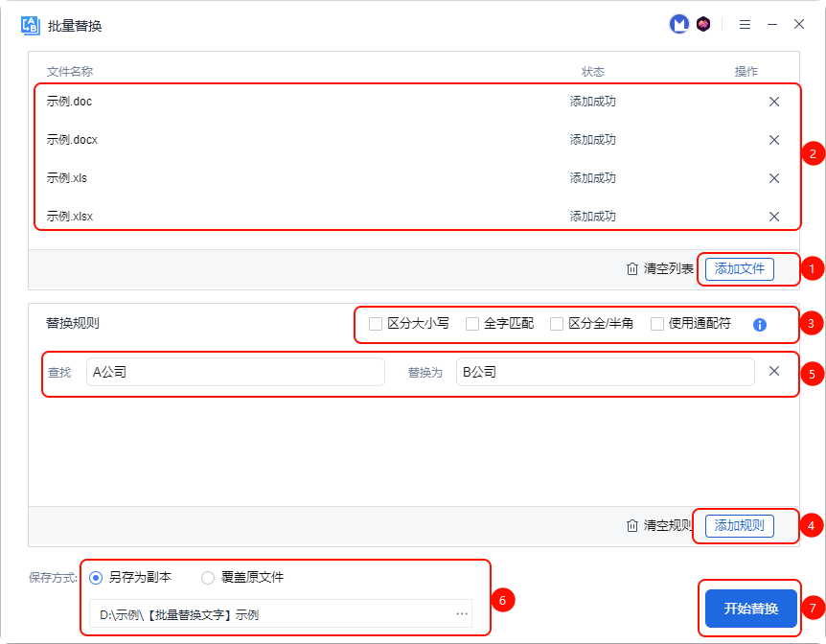Open the output path browse ellipsis
The image size is (826, 644).
(462, 613)
